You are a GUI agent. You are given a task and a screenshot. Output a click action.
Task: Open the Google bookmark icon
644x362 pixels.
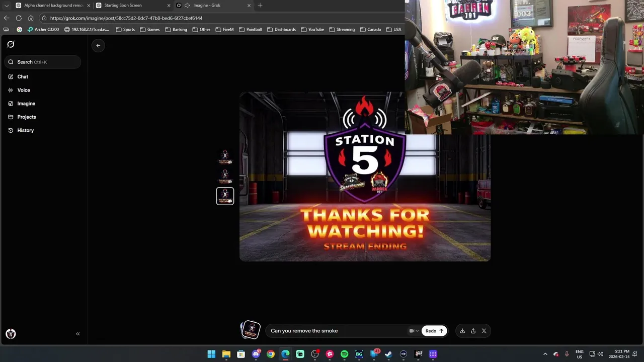[x=20, y=29]
